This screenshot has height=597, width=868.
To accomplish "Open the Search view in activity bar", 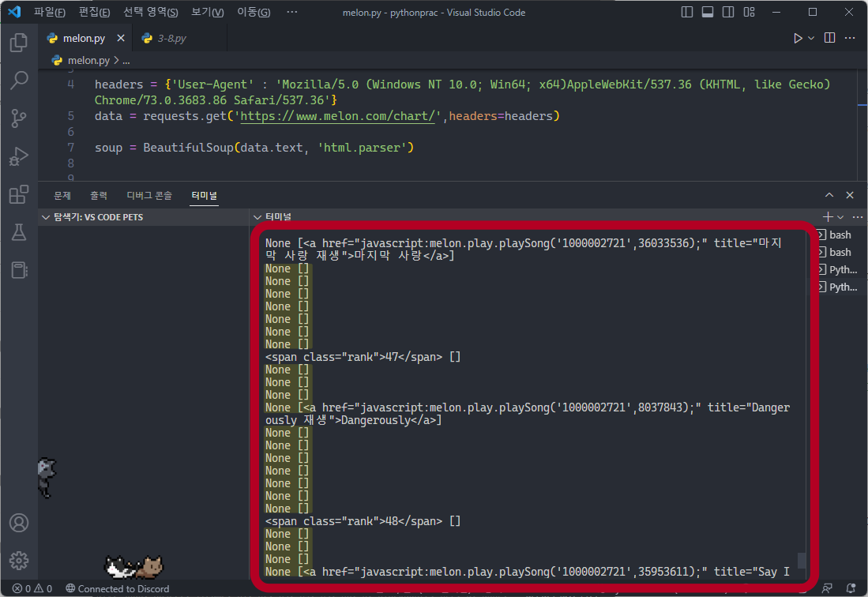I will click(19, 81).
